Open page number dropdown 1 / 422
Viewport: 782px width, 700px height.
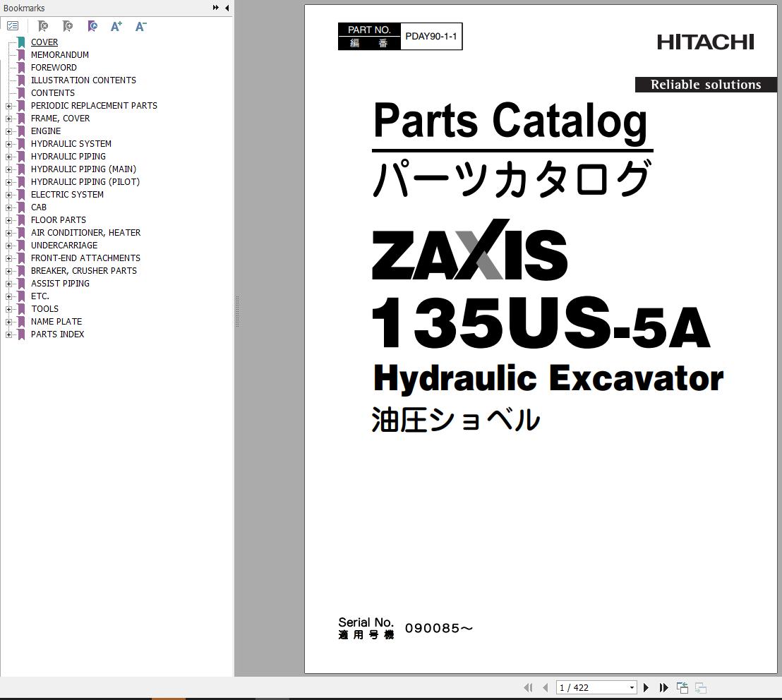(x=632, y=687)
